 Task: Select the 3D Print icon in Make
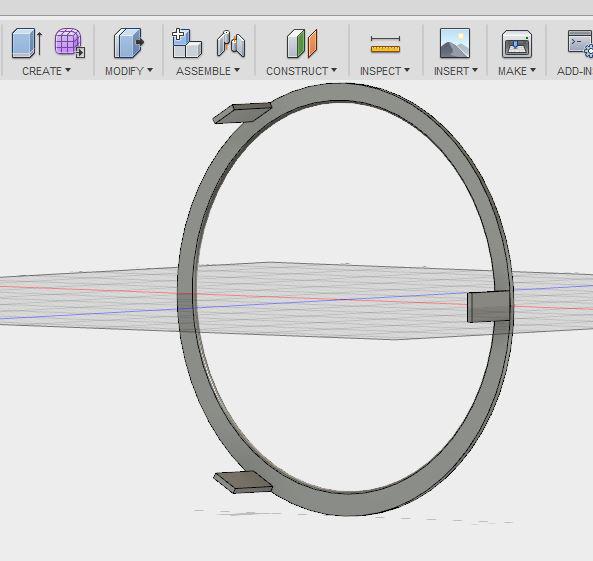pos(517,44)
